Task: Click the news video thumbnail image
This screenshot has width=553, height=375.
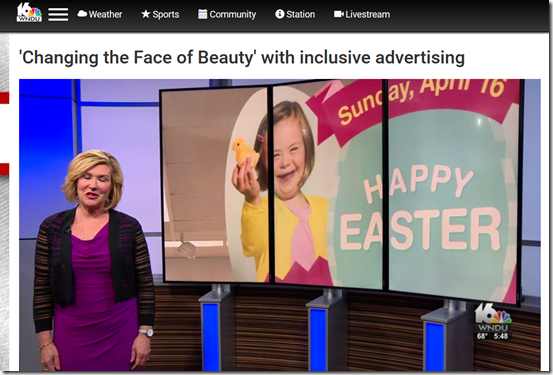Action: [280, 225]
